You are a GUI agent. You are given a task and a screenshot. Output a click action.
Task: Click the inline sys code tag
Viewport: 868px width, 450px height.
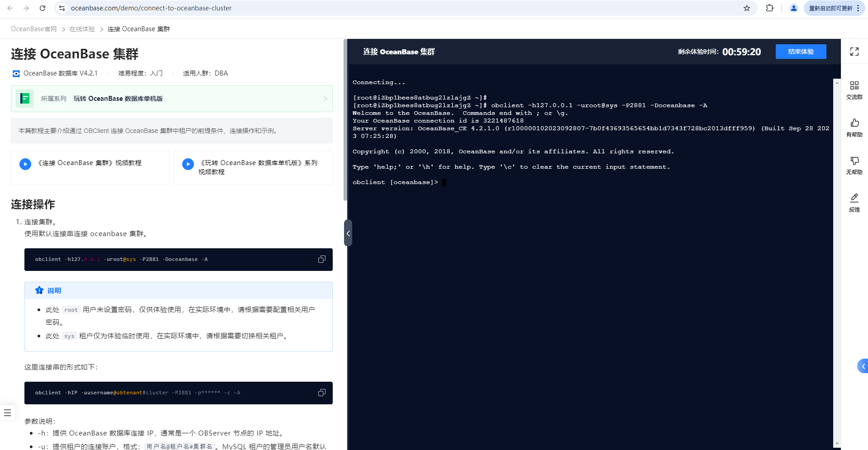69,336
